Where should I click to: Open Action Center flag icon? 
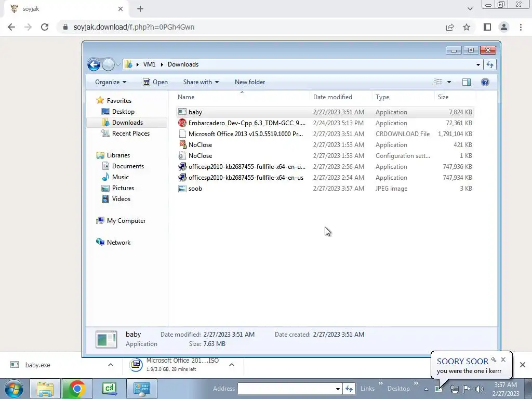pos(467,389)
